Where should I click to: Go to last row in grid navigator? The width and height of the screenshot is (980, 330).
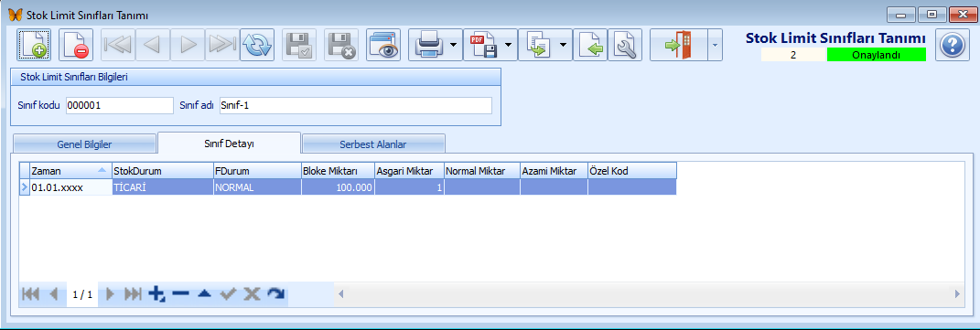(x=133, y=294)
